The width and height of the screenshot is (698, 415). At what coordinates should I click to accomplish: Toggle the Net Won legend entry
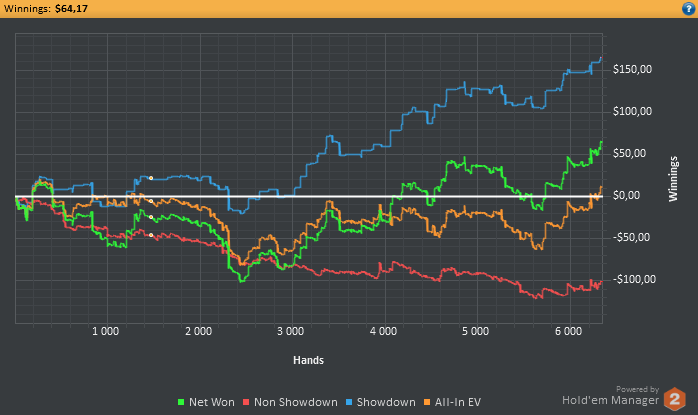pos(206,402)
